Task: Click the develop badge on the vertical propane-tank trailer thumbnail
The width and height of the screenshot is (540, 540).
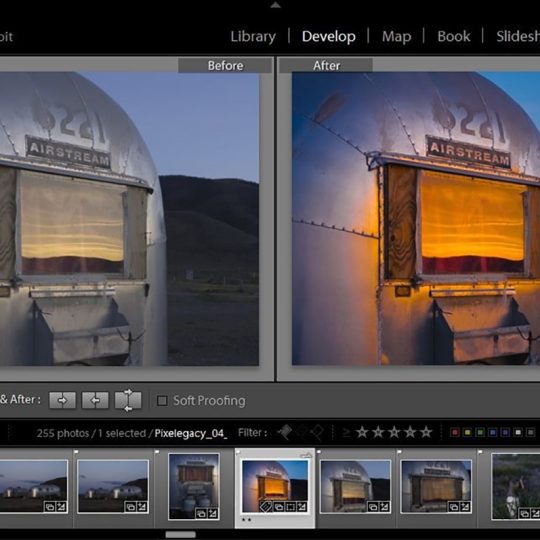Action: click(x=212, y=514)
